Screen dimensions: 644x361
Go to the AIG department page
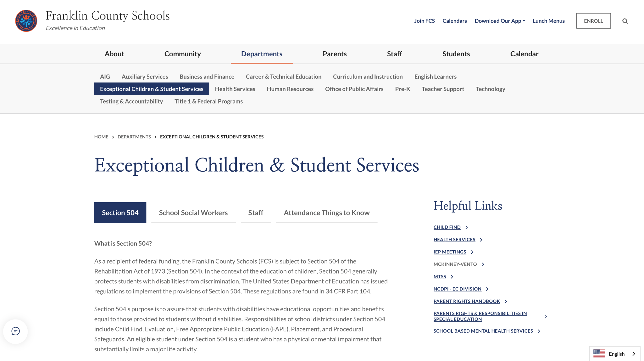click(x=105, y=76)
